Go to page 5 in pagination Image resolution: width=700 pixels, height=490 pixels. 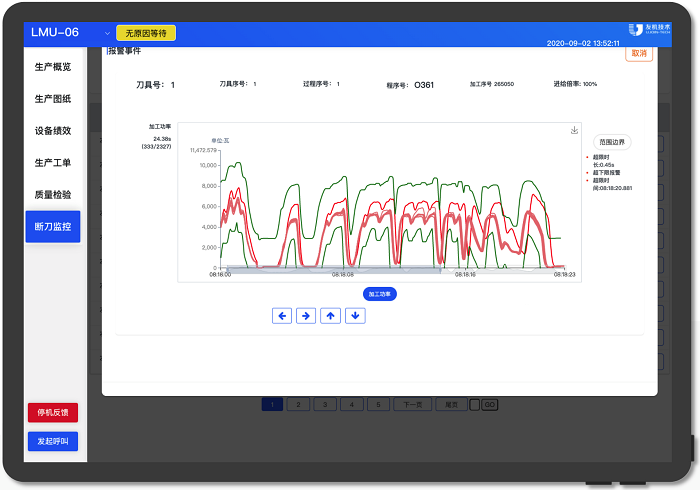(x=378, y=405)
